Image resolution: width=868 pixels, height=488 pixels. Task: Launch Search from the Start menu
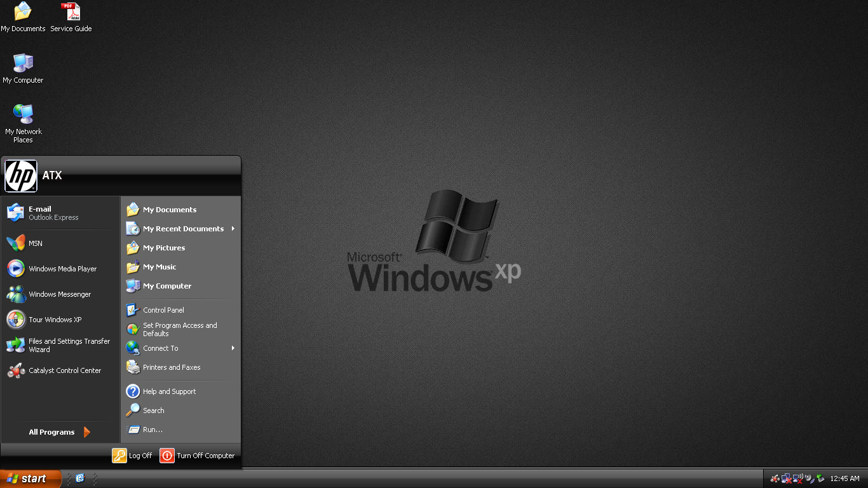pyautogui.click(x=180, y=410)
